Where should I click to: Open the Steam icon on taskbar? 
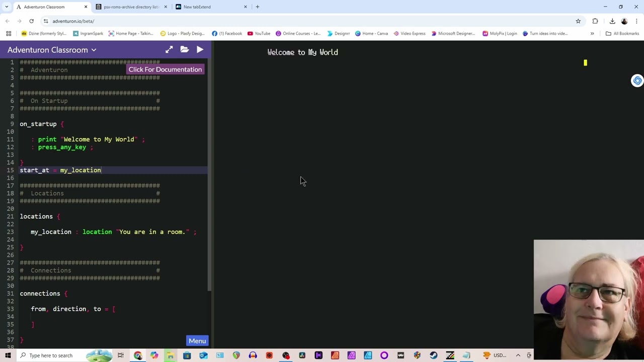click(x=434, y=355)
